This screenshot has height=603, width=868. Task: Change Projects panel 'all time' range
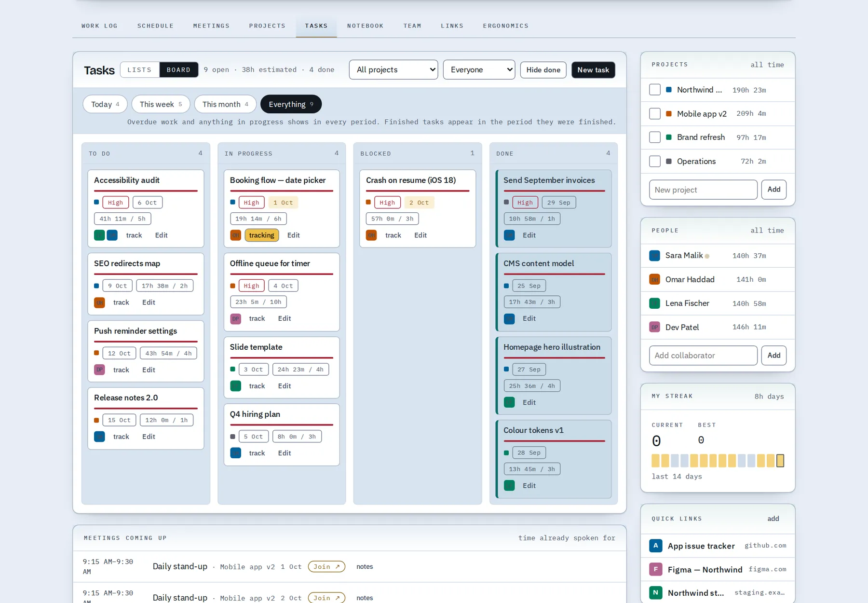click(767, 65)
